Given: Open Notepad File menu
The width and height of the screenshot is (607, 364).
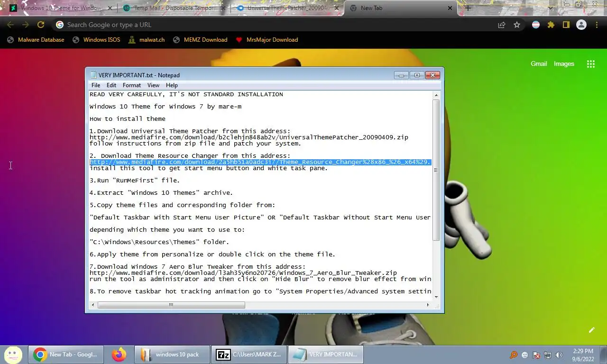Looking at the screenshot, I should coord(96,85).
